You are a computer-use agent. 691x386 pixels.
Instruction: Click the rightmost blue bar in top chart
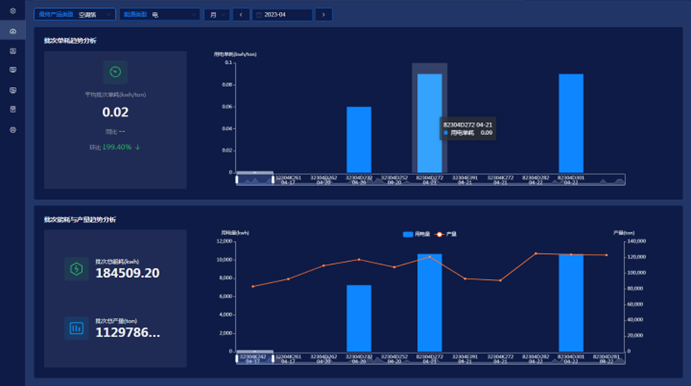pyautogui.click(x=571, y=123)
